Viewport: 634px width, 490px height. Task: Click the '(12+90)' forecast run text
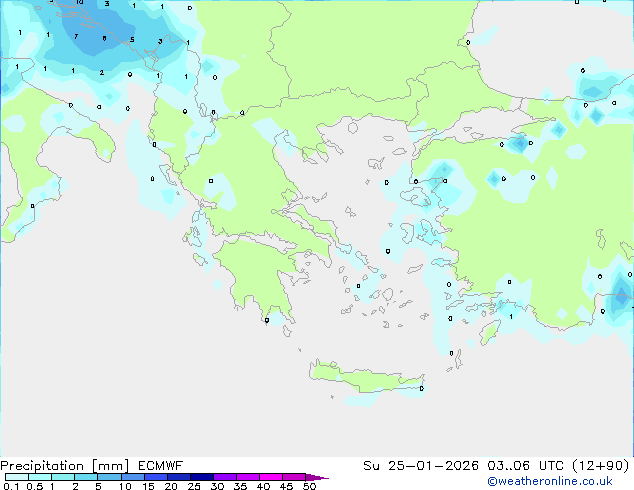click(601, 466)
